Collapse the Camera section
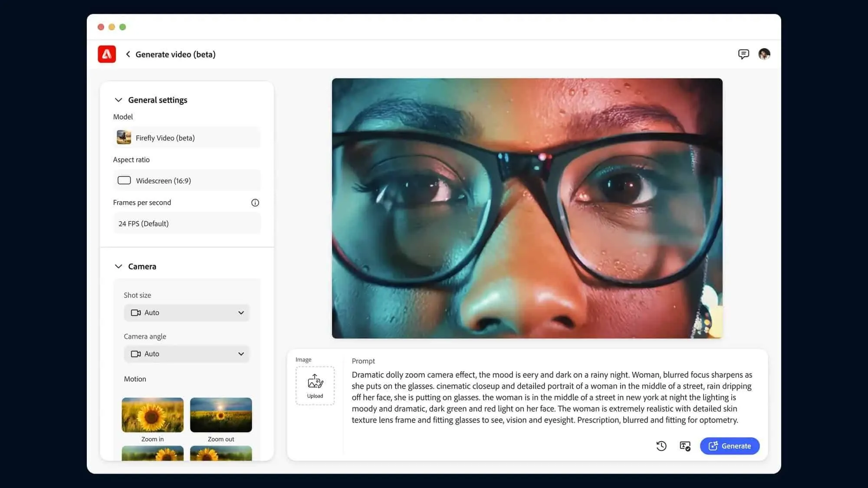This screenshot has width=868, height=488. coord(118,266)
